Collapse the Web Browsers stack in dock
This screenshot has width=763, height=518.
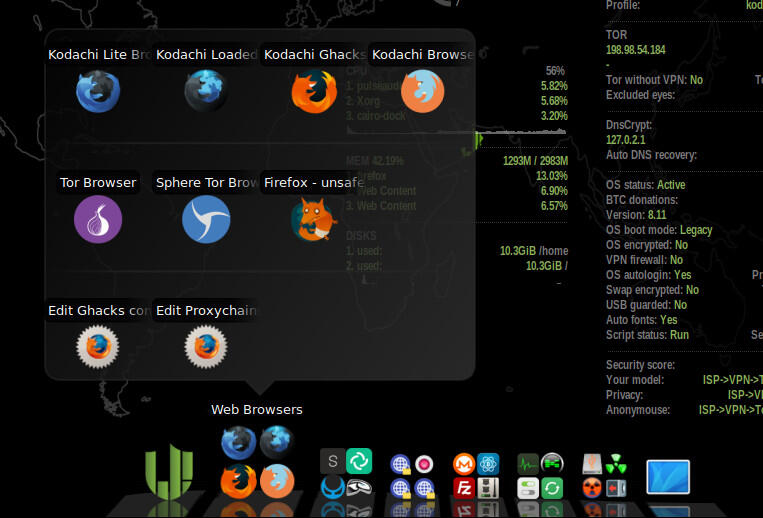tap(257, 462)
